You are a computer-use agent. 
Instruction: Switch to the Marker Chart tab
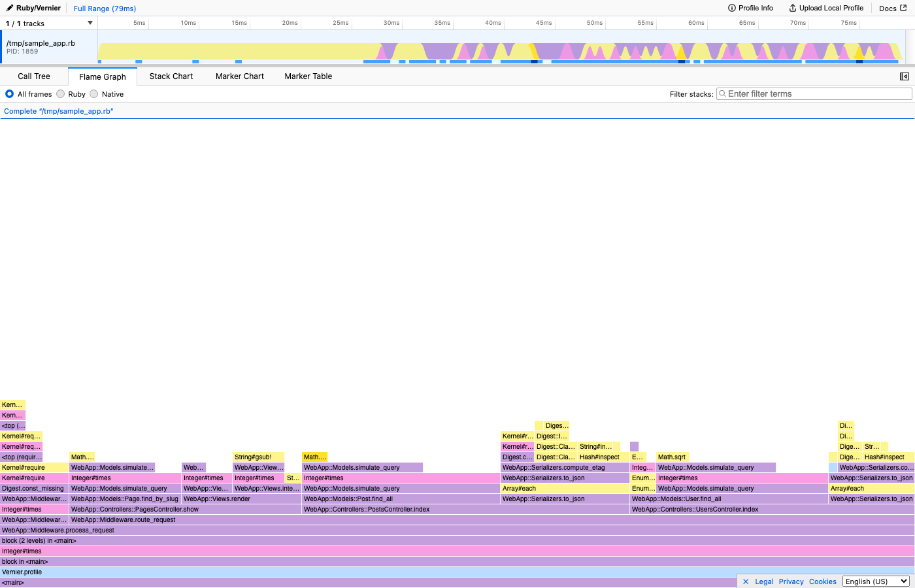tap(239, 76)
